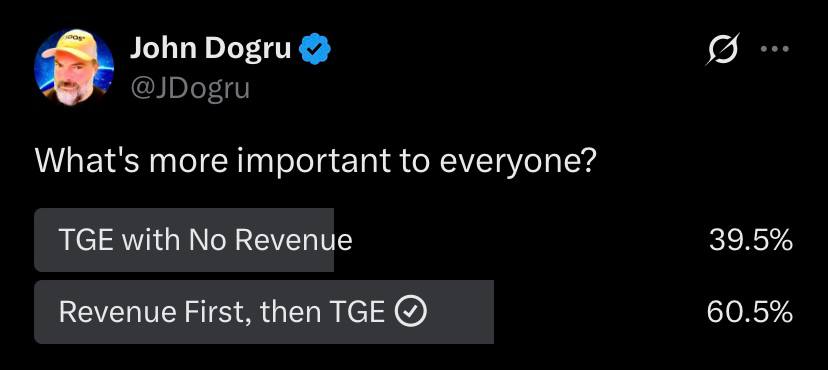Click the word 'everyone?' in the question

coord(517,163)
